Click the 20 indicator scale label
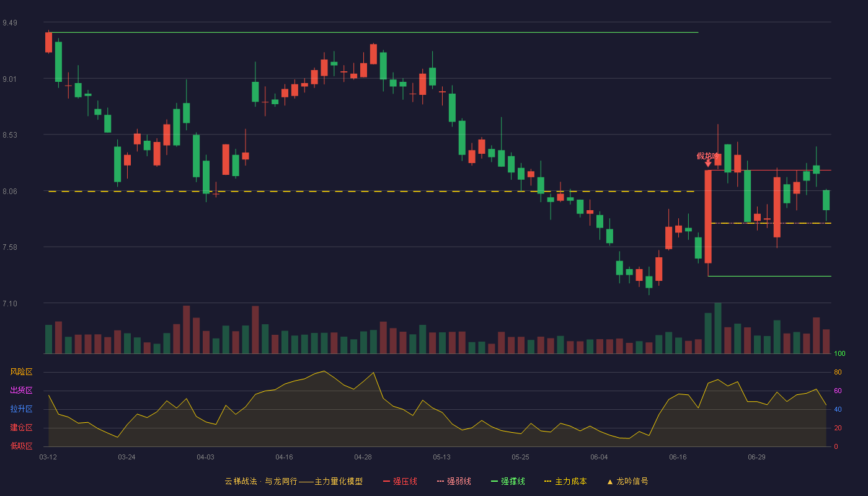 (838, 428)
